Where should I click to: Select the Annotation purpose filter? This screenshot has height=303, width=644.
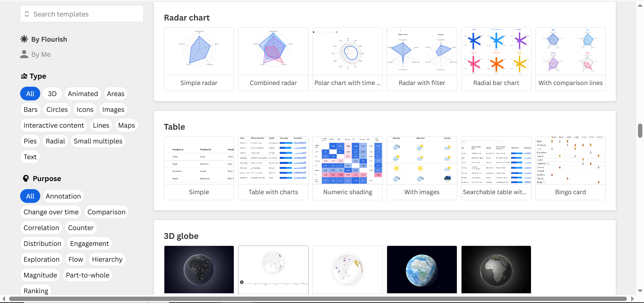point(63,196)
